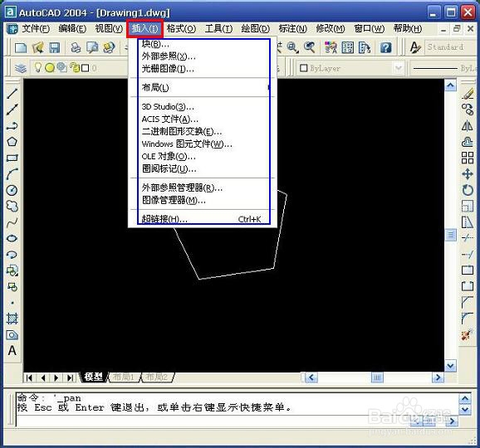Switch to the 布局1 tab

click(124, 377)
